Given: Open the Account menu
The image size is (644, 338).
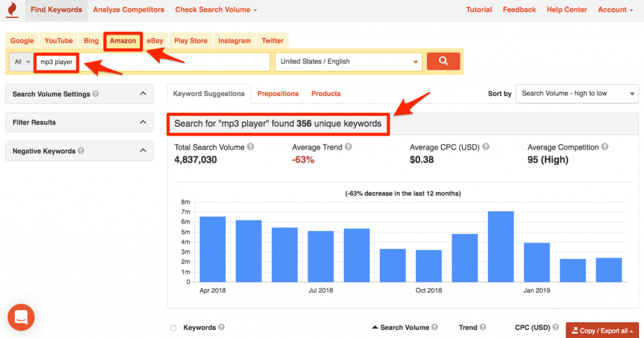Looking at the screenshot, I should 615,9.
